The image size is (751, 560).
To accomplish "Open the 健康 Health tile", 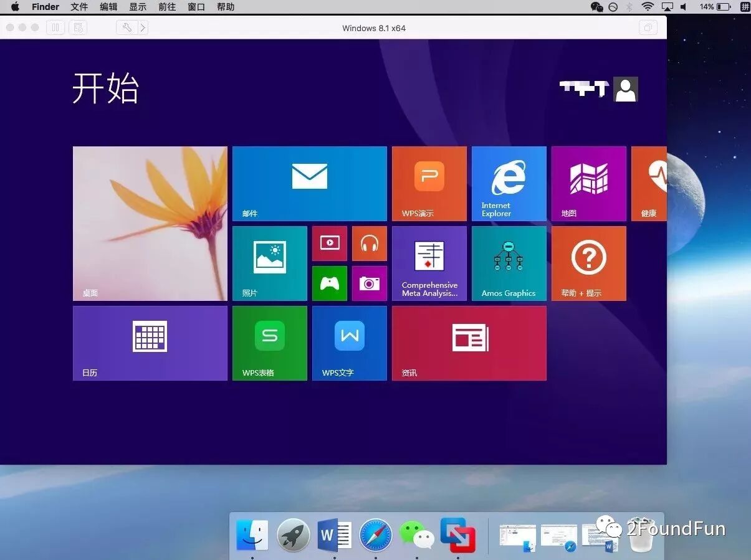I will point(649,184).
